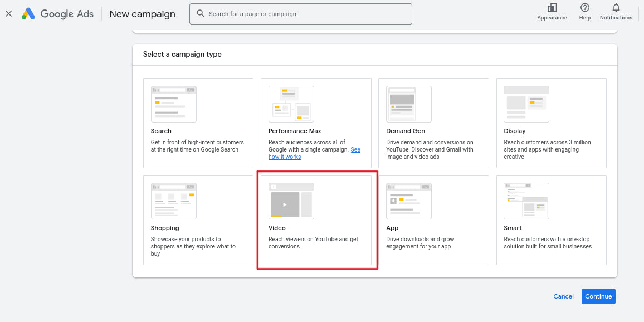The width and height of the screenshot is (644, 322).
Task: Click the Smart campaign title text
Action: click(x=513, y=228)
